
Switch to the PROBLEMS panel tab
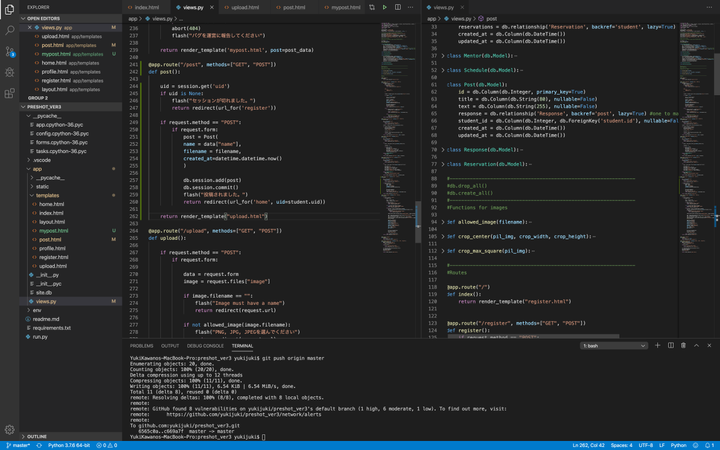(x=141, y=346)
